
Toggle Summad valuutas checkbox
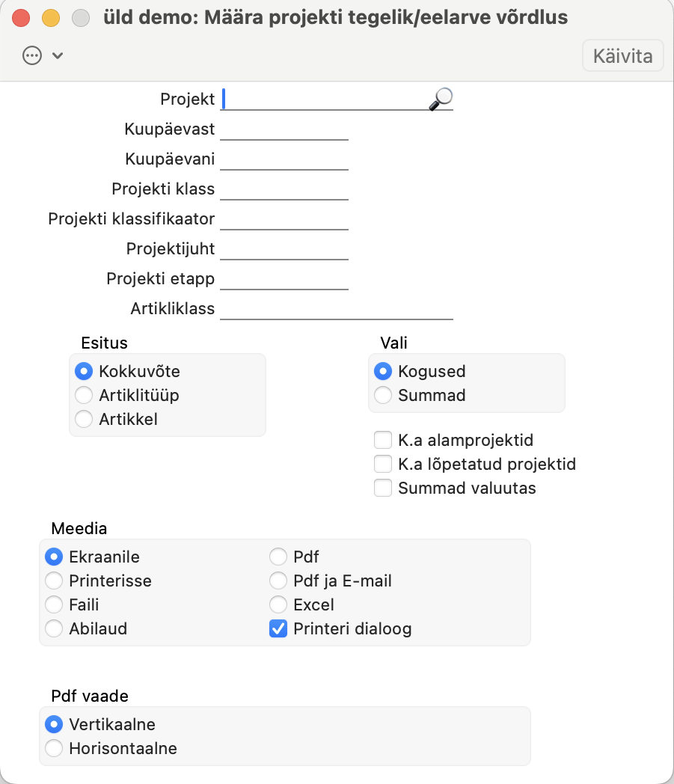point(383,489)
